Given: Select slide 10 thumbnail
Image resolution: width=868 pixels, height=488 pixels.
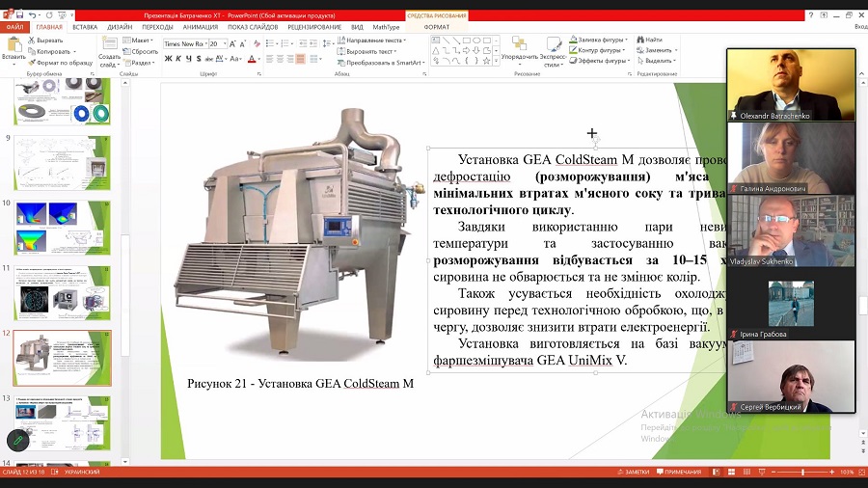Looking at the screenshot, I should [62, 228].
